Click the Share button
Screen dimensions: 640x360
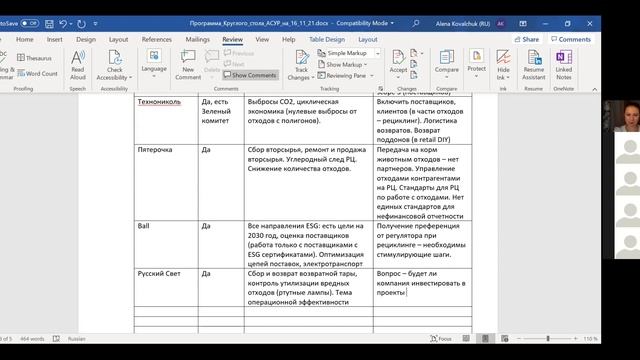click(527, 39)
